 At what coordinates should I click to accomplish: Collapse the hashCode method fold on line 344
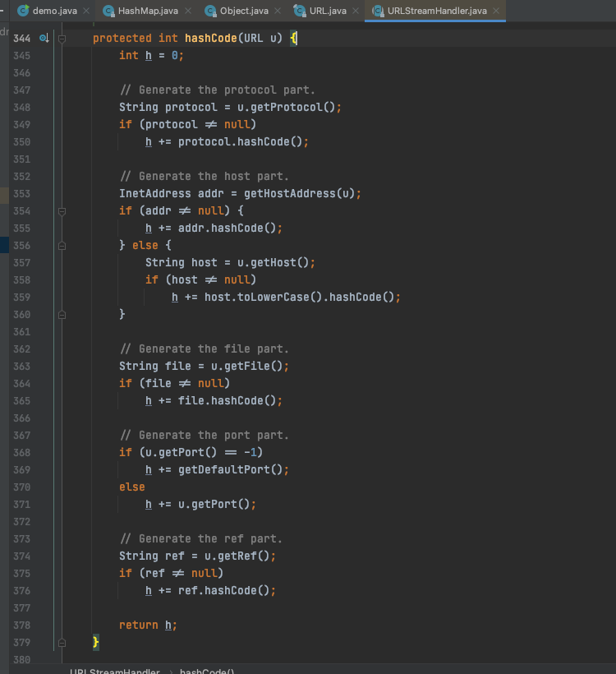coord(62,39)
